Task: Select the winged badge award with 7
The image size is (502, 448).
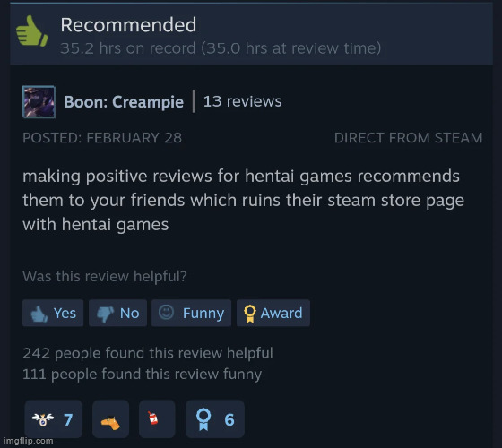Action: (x=54, y=419)
